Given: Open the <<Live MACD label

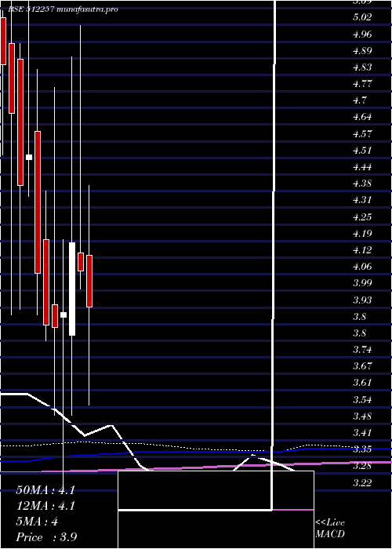Looking at the screenshot, I should (x=330, y=529).
